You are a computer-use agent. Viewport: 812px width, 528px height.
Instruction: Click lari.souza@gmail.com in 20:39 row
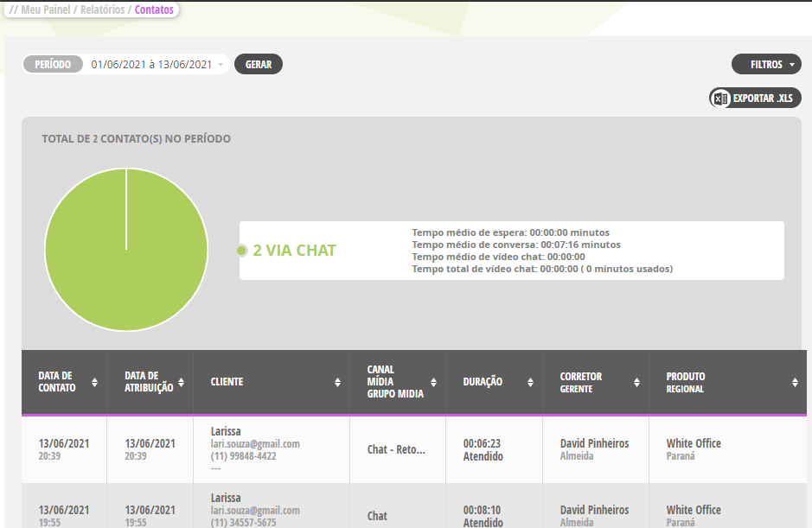coord(255,443)
